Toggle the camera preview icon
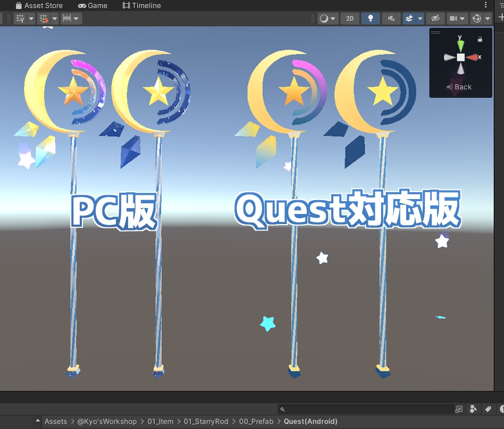This screenshot has width=504, height=429. 454,18
